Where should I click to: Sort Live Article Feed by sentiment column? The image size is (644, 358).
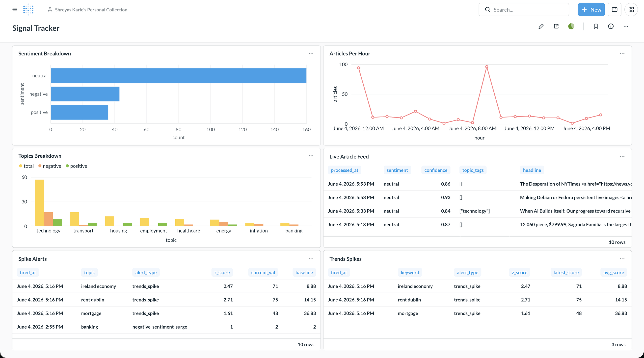pyautogui.click(x=397, y=170)
